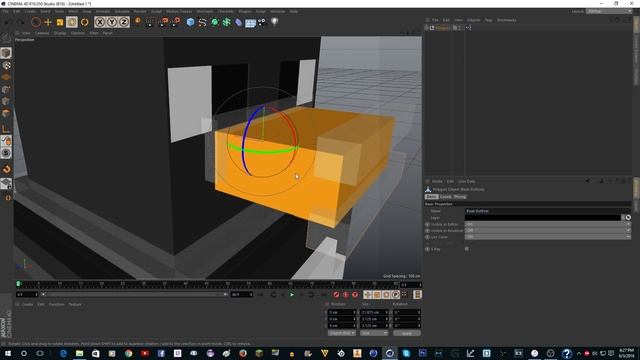Click the Undo arrow in toolbar
Viewport: 640px width, 360px height.
click(x=9, y=22)
